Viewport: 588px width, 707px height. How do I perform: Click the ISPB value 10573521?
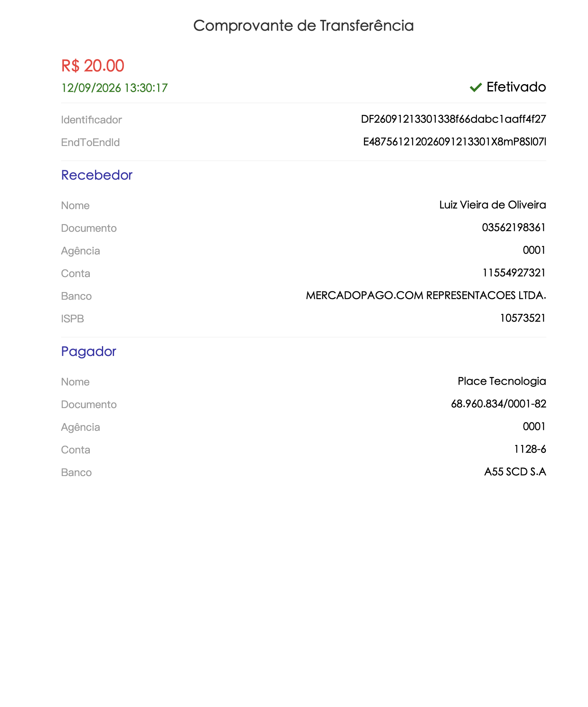tap(523, 318)
